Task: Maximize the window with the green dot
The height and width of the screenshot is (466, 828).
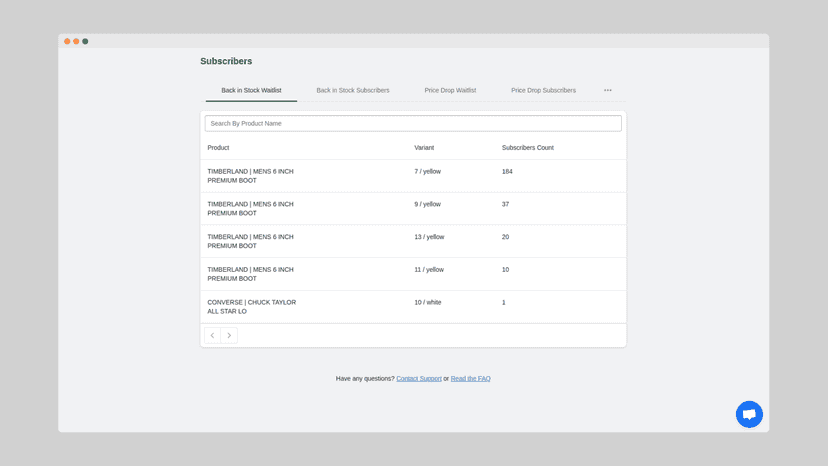Action: (x=85, y=41)
